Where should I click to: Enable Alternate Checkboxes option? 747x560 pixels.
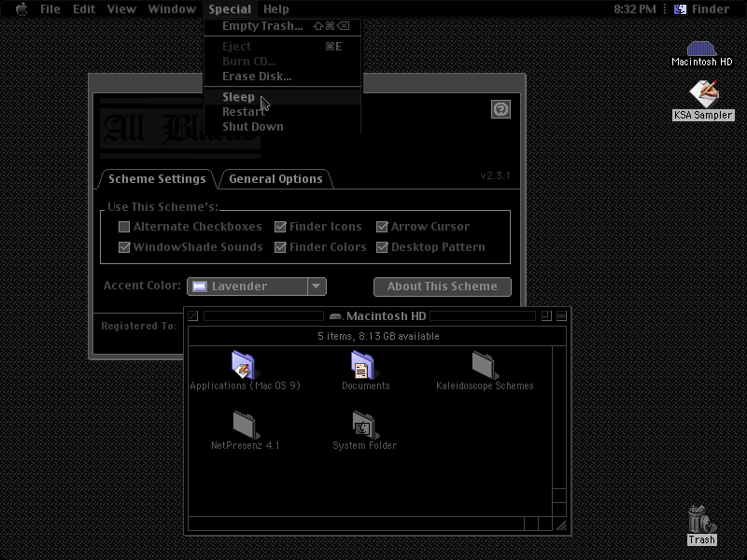pyautogui.click(x=124, y=227)
